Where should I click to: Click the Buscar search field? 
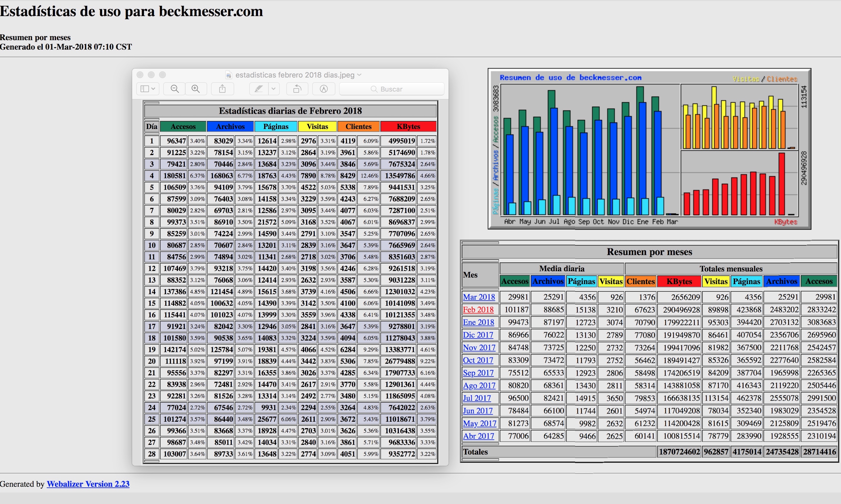coord(392,89)
